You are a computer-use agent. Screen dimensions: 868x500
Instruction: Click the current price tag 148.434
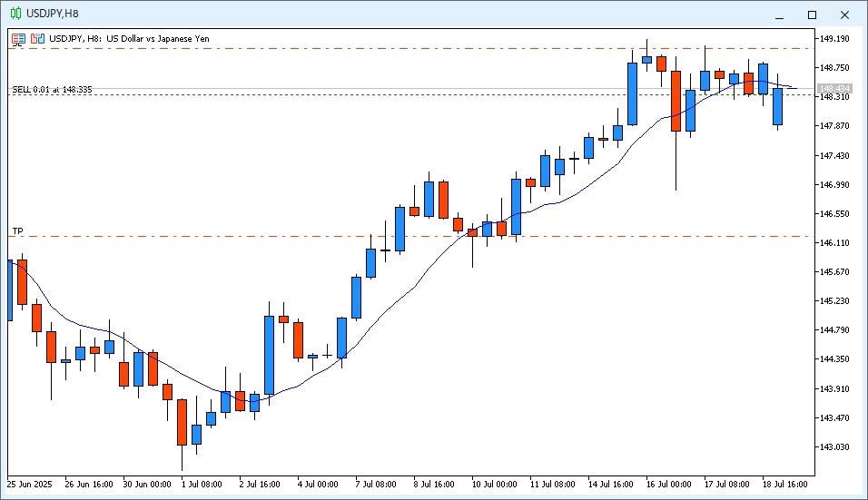tap(834, 89)
